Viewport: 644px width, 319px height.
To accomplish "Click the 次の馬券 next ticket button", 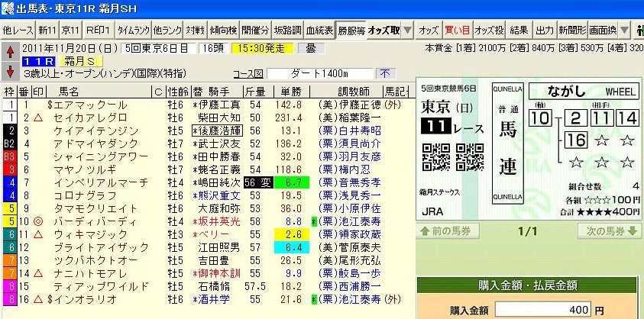I will point(609,231).
